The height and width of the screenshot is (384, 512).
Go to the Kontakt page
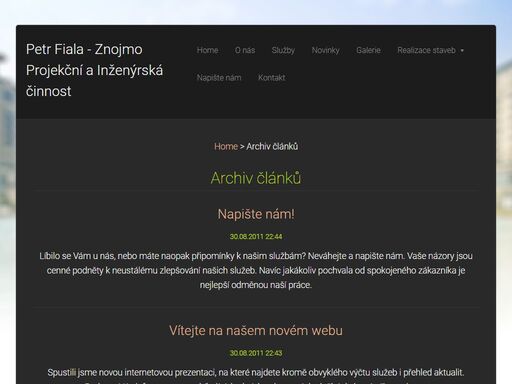pos(272,78)
